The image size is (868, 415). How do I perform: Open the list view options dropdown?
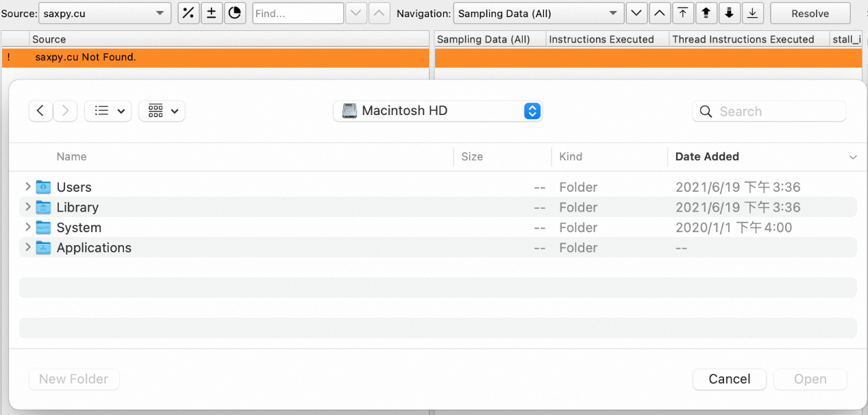108,110
